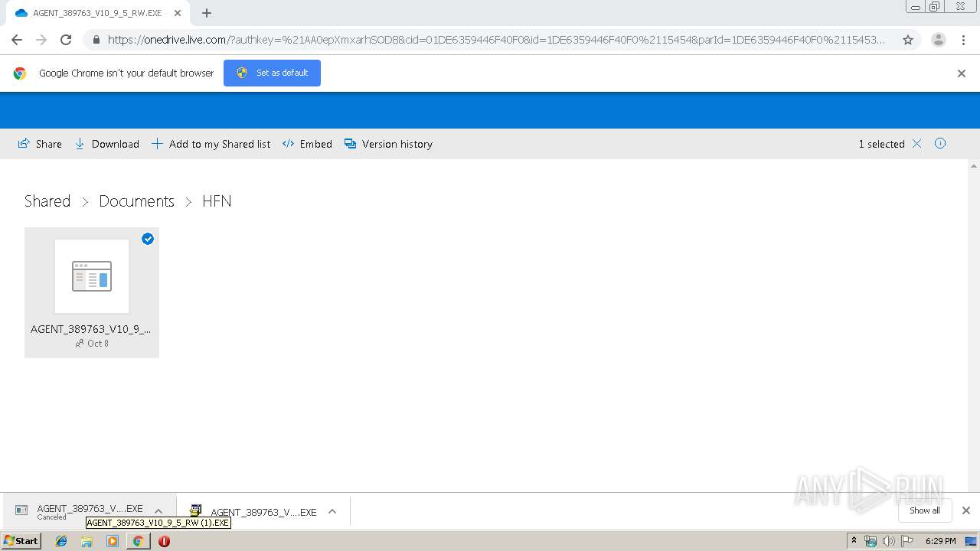
Task: Click the Chrome back arrow
Action: (x=17, y=40)
